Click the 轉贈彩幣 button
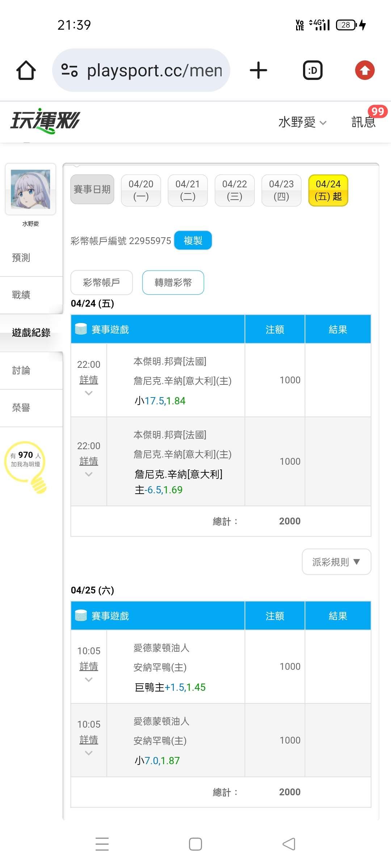This screenshot has height=868, width=391. coord(173,282)
